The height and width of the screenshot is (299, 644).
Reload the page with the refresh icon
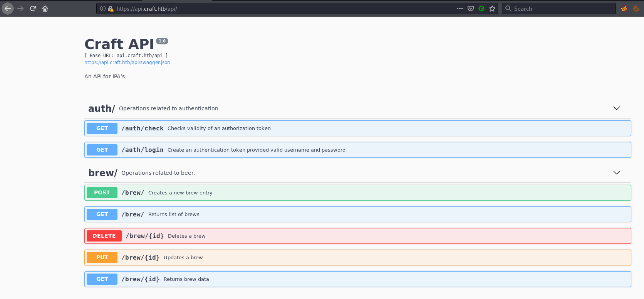pos(33,8)
